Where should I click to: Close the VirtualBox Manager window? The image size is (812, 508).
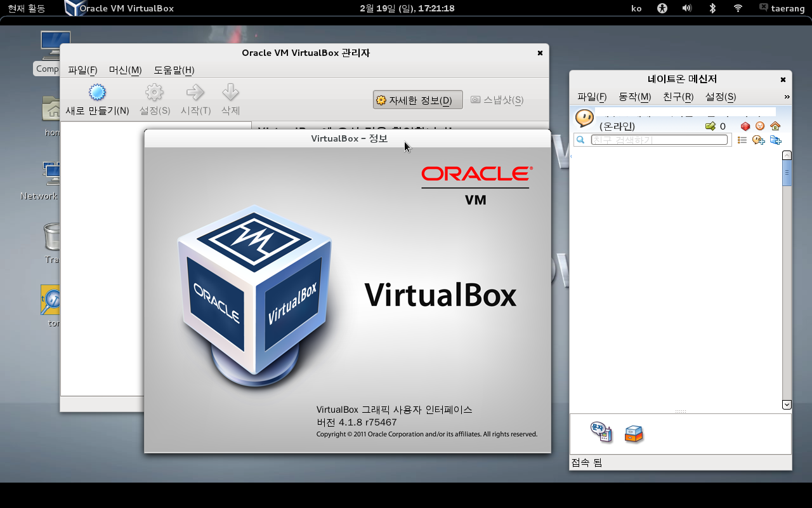coord(540,53)
